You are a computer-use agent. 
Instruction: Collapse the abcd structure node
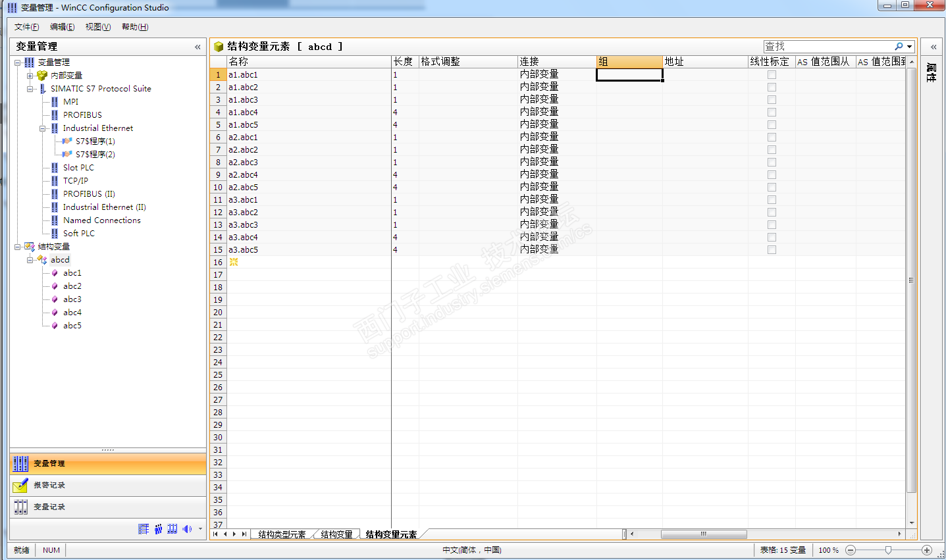30,260
